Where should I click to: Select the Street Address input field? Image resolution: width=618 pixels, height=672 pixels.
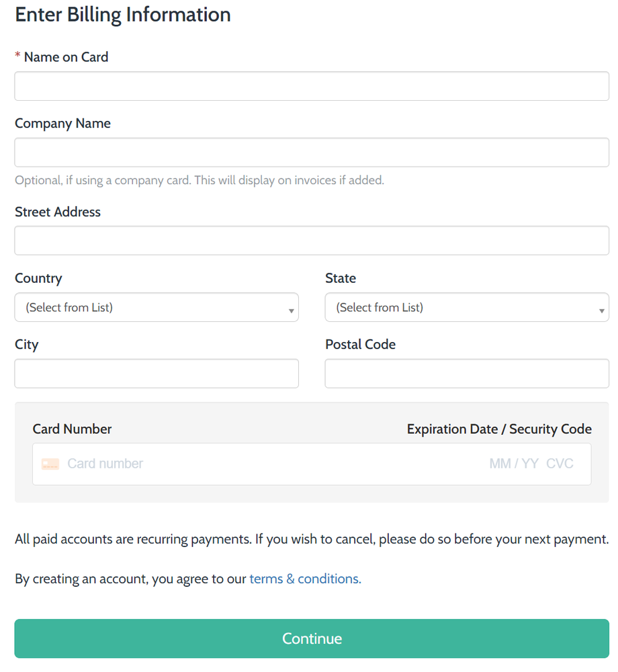coord(312,241)
